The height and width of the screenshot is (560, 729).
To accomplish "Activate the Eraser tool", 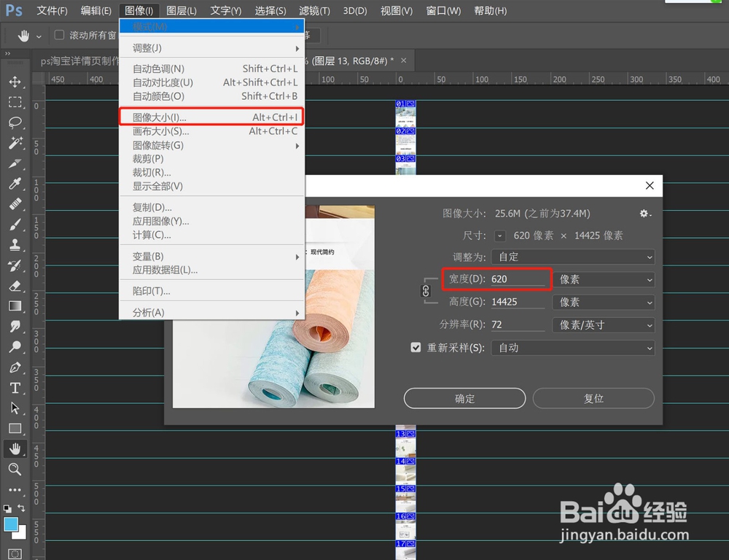I will click(x=15, y=286).
